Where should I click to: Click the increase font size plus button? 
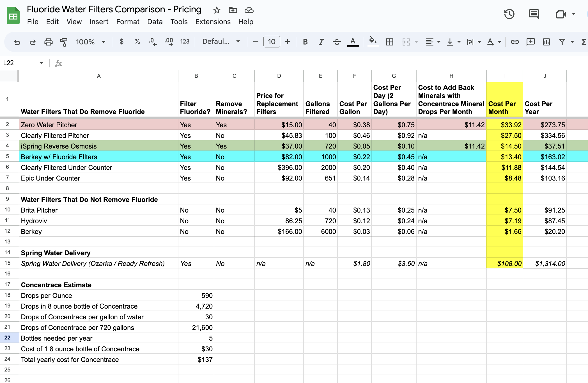pyautogui.click(x=288, y=42)
